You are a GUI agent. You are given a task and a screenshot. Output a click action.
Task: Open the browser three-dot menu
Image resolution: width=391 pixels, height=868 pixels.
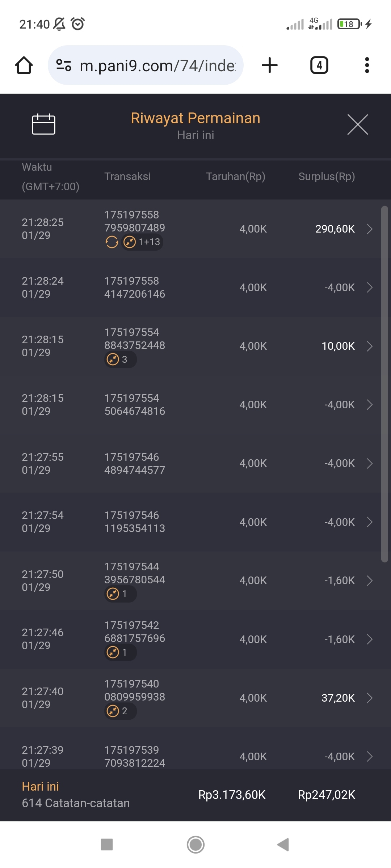point(367,65)
